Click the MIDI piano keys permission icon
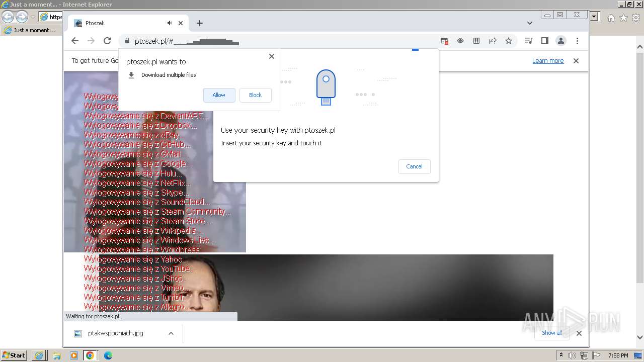The width and height of the screenshot is (644, 362). click(x=476, y=41)
